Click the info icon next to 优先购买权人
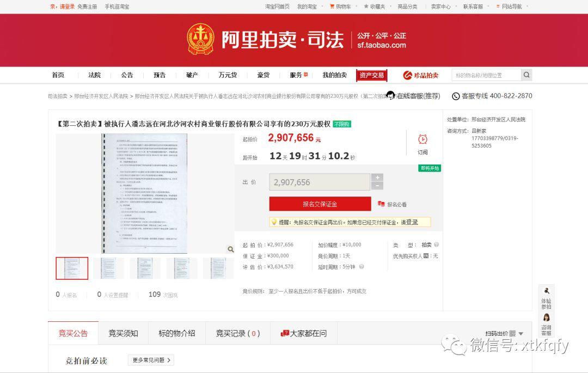The width and height of the screenshot is (588, 373). [426, 256]
